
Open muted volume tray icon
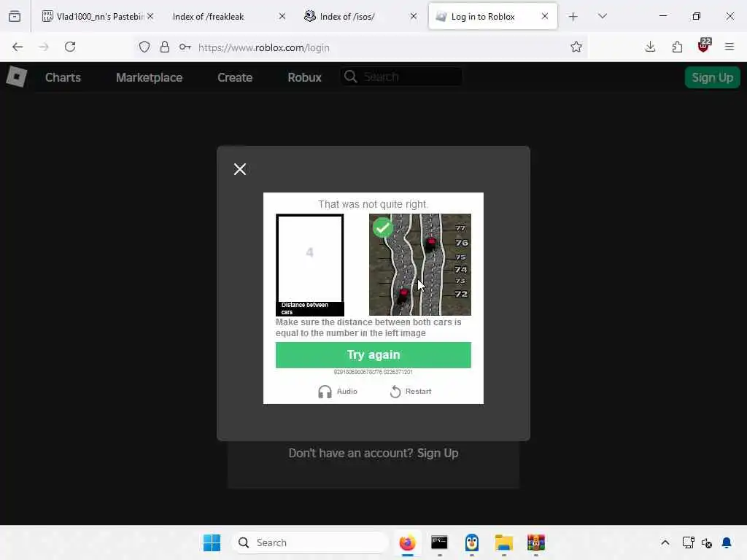pyautogui.click(x=707, y=542)
